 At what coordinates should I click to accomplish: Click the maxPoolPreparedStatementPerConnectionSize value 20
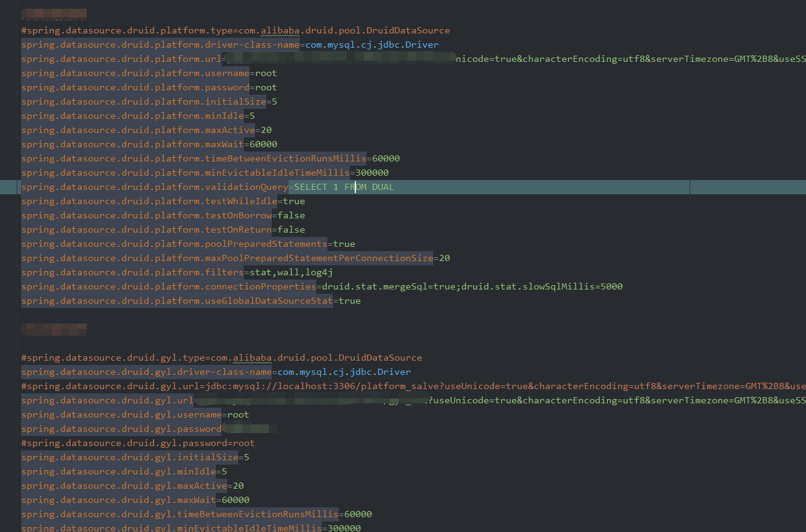pyautogui.click(x=446, y=257)
